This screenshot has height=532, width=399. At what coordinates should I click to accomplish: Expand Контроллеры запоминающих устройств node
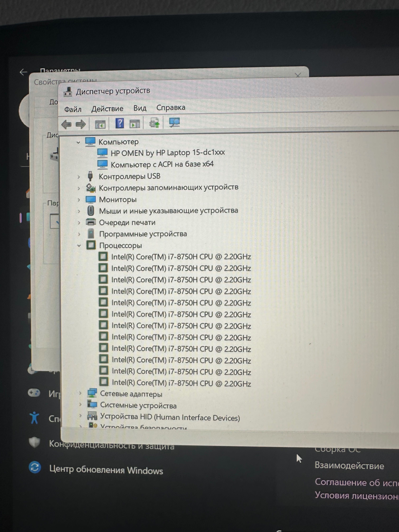[x=79, y=188]
